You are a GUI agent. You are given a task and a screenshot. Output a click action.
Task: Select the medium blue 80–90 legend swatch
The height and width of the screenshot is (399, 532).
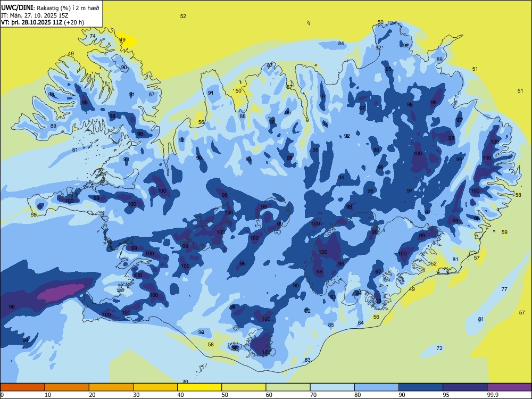[377, 387]
